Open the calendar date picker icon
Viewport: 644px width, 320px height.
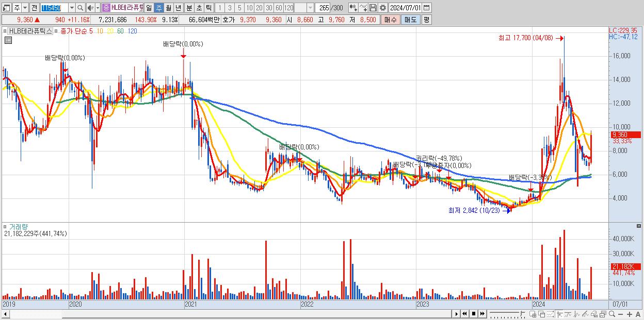click(x=428, y=8)
